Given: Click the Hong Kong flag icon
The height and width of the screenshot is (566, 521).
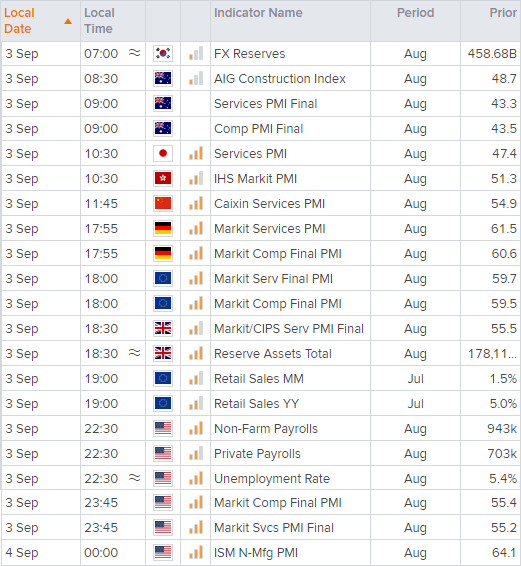Looking at the screenshot, I should (x=163, y=178).
